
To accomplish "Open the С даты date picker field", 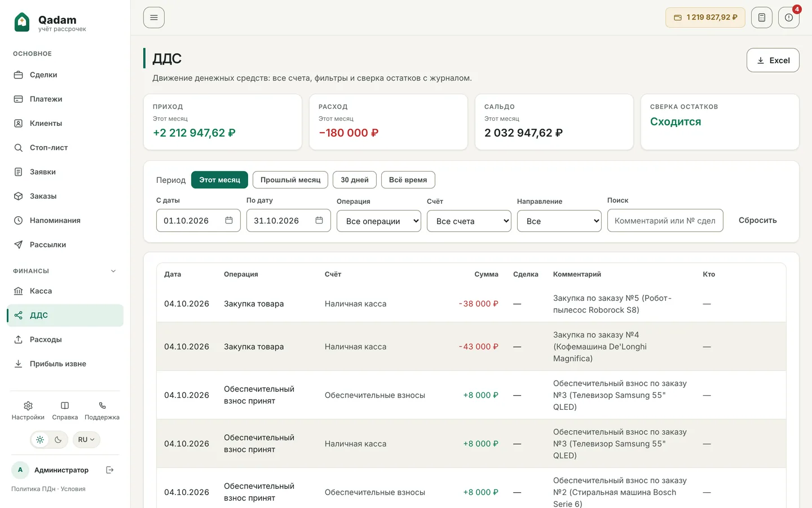I will pyautogui.click(x=198, y=221).
